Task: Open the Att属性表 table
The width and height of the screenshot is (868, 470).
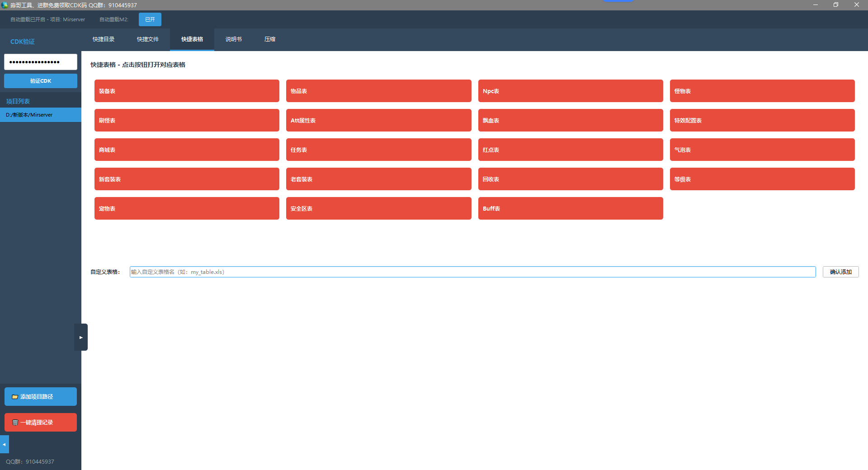Action: tap(378, 120)
